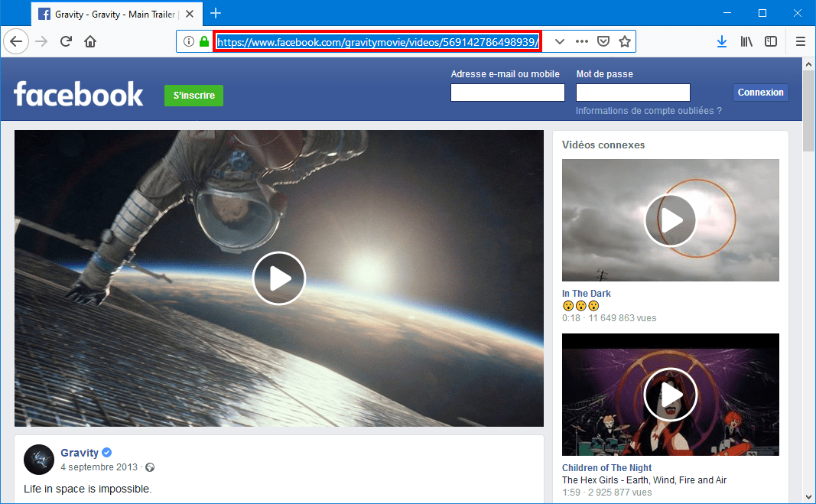Open the browser home page
The width and height of the screenshot is (816, 504).
(x=90, y=41)
